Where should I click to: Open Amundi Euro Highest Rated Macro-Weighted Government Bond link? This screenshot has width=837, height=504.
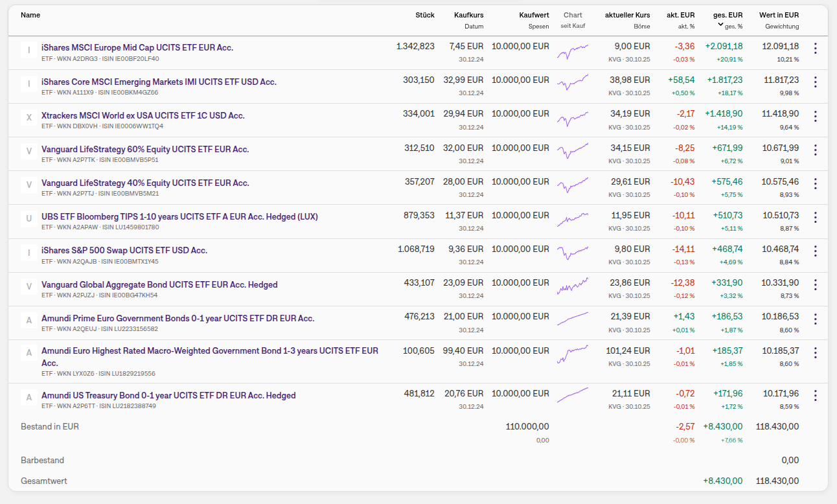210,351
